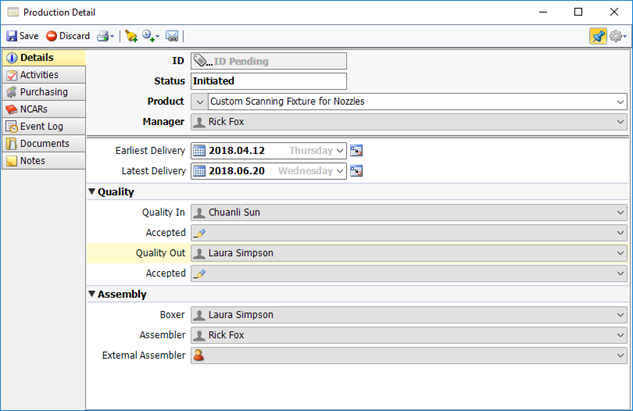
Task: Click the small chevron button before Product
Action: pos(199,102)
